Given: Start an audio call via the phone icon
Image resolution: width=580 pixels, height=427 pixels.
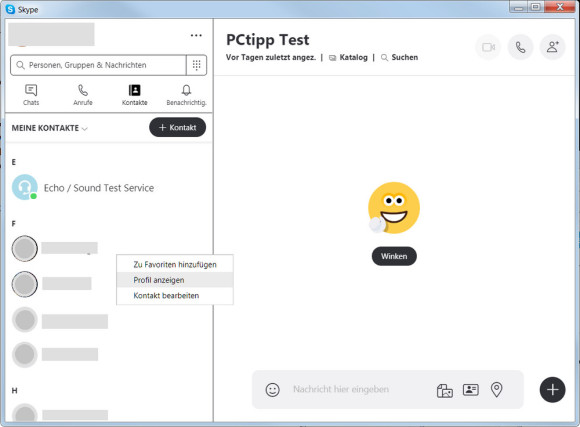Looking at the screenshot, I should (520, 47).
